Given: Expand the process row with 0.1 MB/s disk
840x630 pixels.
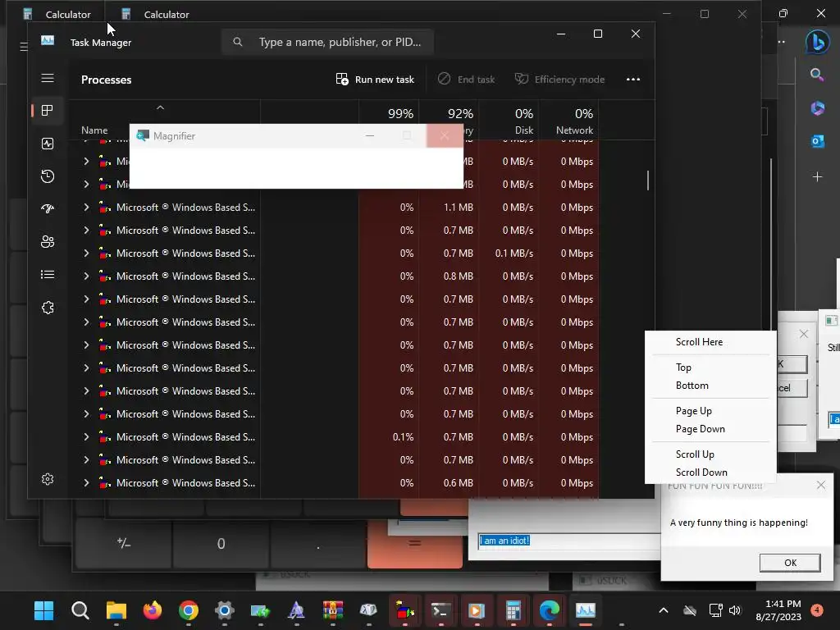Looking at the screenshot, I should click(86, 253).
